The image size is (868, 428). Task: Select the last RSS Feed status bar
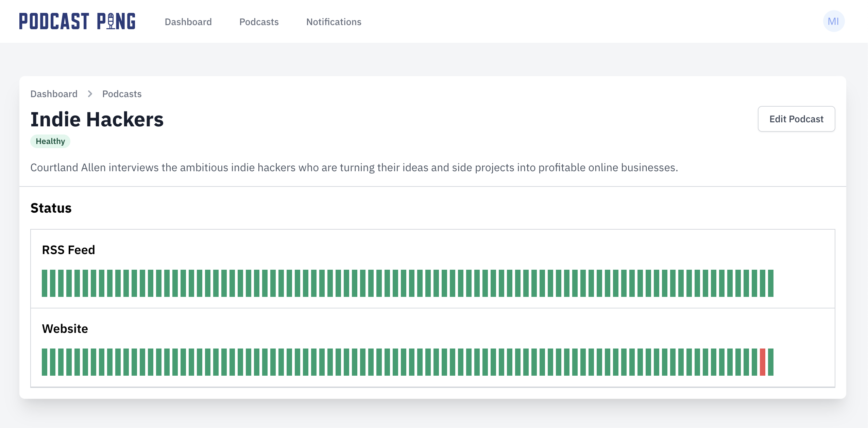(x=771, y=283)
